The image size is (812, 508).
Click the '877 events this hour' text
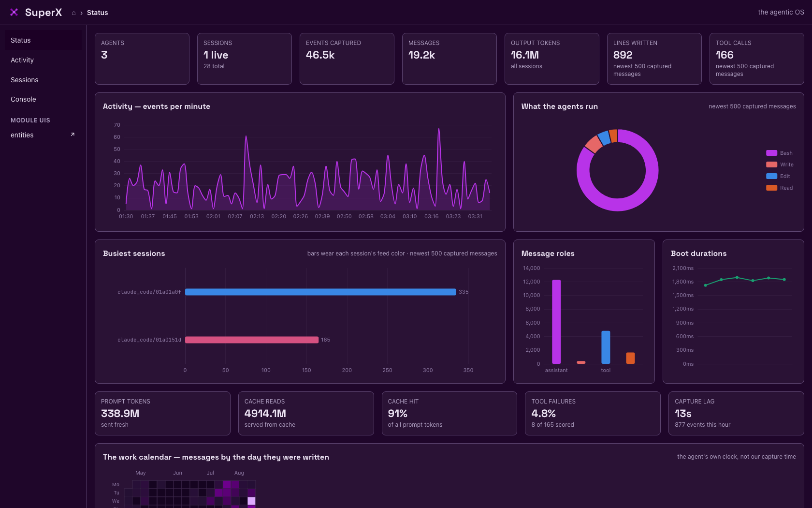click(703, 425)
